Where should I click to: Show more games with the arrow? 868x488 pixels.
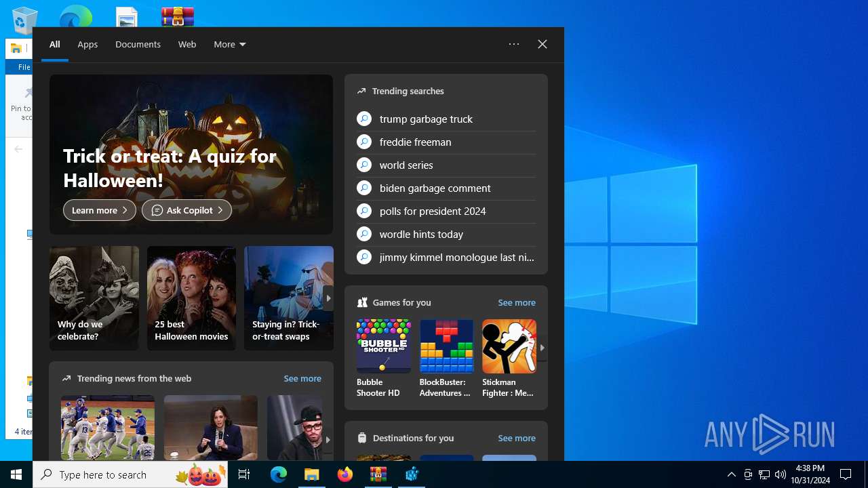542,348
